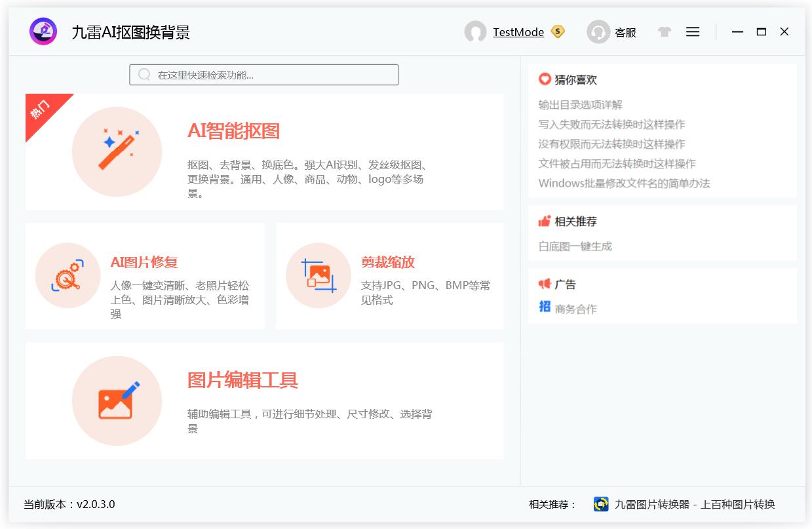Image resolution: width=812 pixels, height=529 pixels.
Task: Open the 白底图一键生成 link
Action: tap(575, 246)
